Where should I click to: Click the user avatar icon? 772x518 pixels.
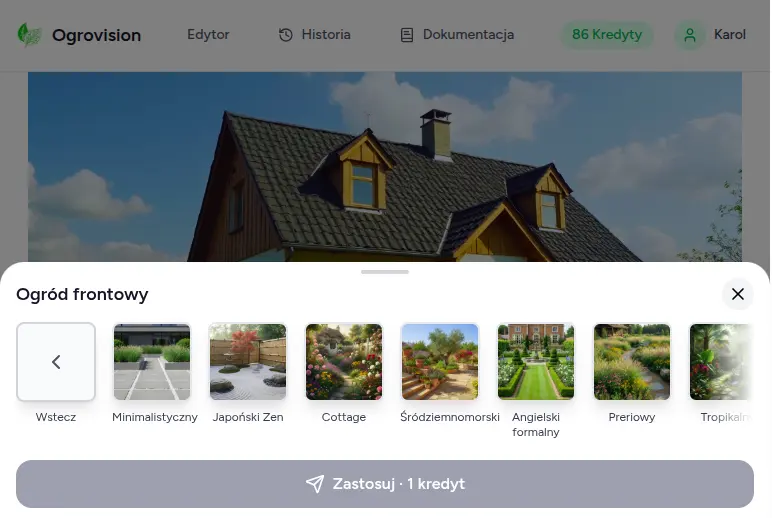[689, 35]
